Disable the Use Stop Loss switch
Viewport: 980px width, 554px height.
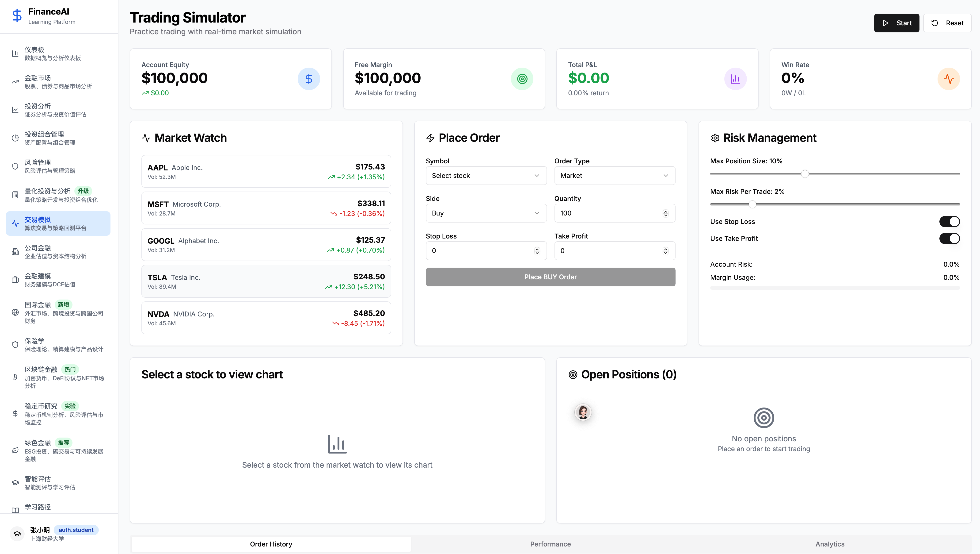tap(949, 222)
